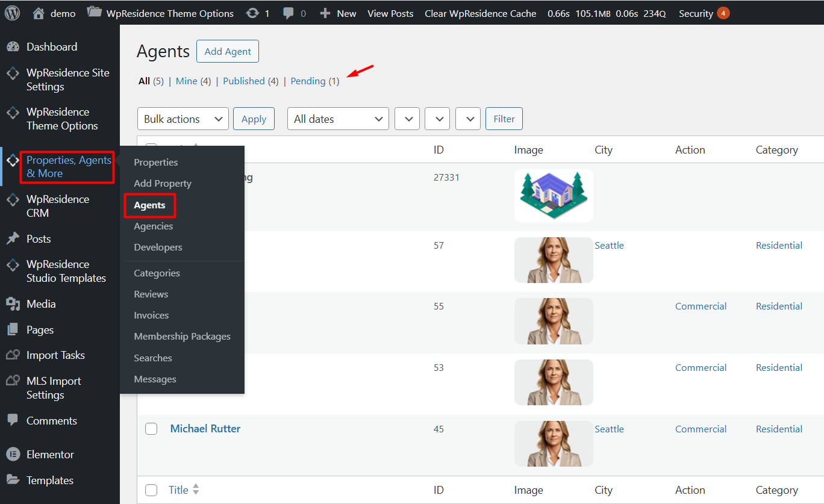The image size is (824, 504).
Task: Click the WordPress logo icon
Action: click(13, 13)
